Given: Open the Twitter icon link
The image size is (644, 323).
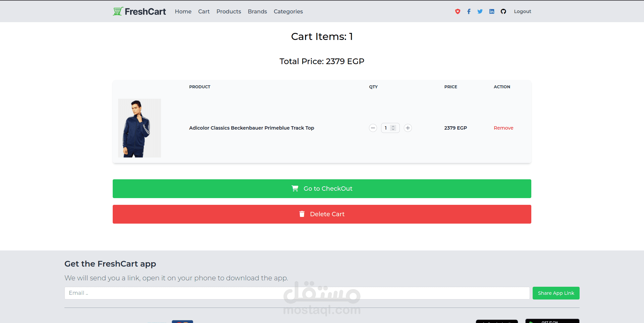Looking at the screenshot, I should point(480,11).
